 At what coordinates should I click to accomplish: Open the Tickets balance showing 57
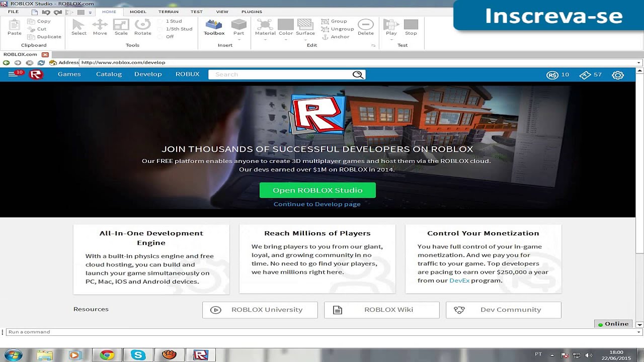[x=590, y=74]
